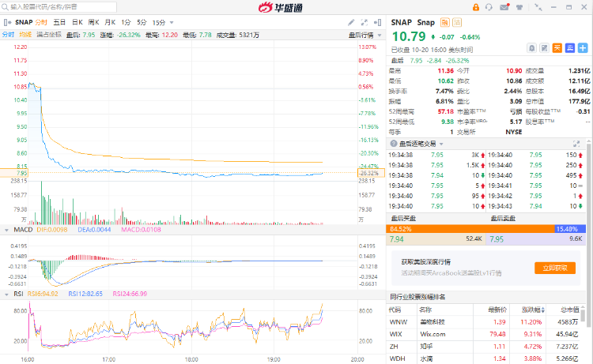Switch to 1分 chart tab
The height and width of the screenshot is (364, 593).
point(126,23)
